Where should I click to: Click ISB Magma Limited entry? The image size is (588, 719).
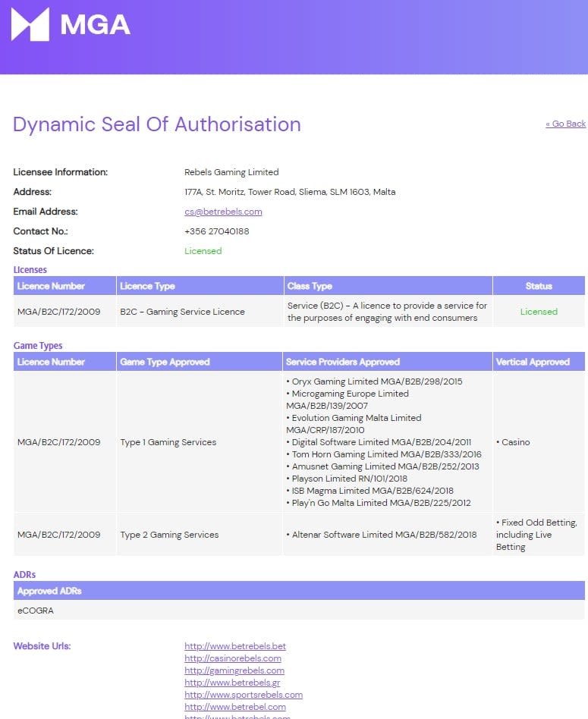tap(369, 491)
